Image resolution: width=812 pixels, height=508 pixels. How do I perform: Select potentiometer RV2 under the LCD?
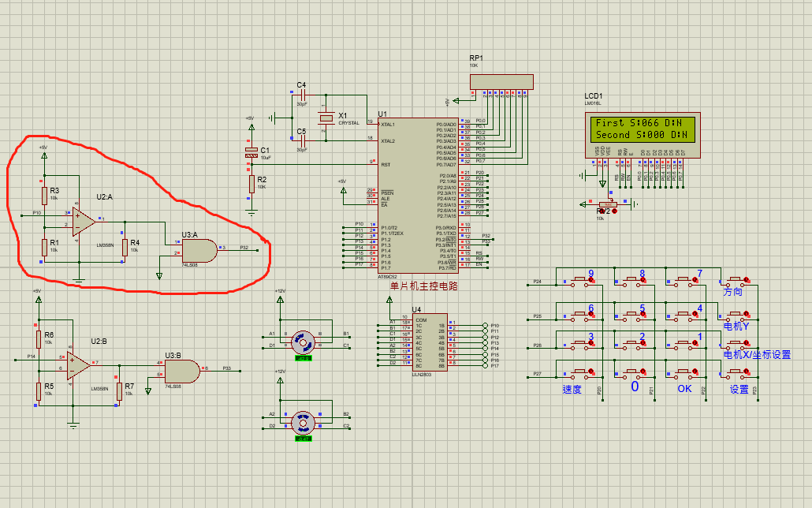point(608,204)
